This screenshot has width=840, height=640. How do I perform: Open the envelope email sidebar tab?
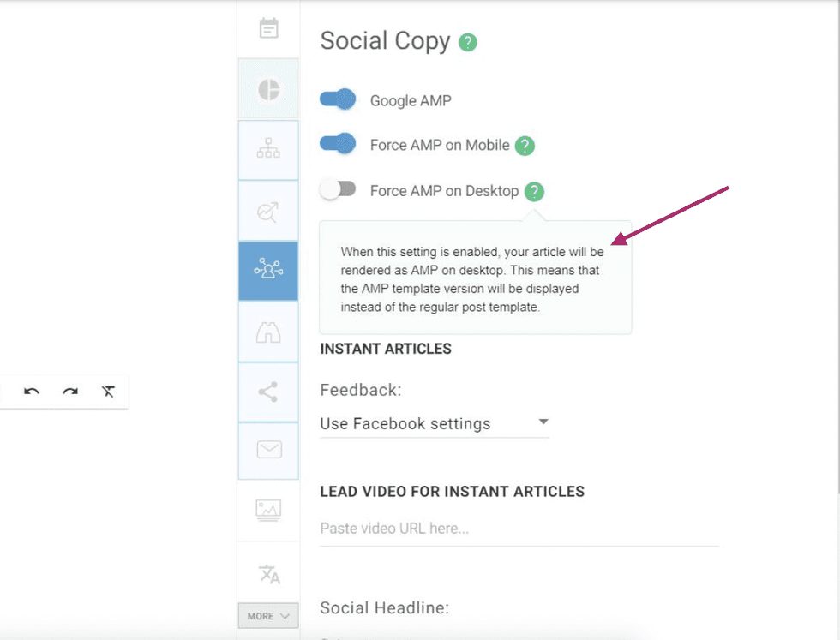pos(269,450)
